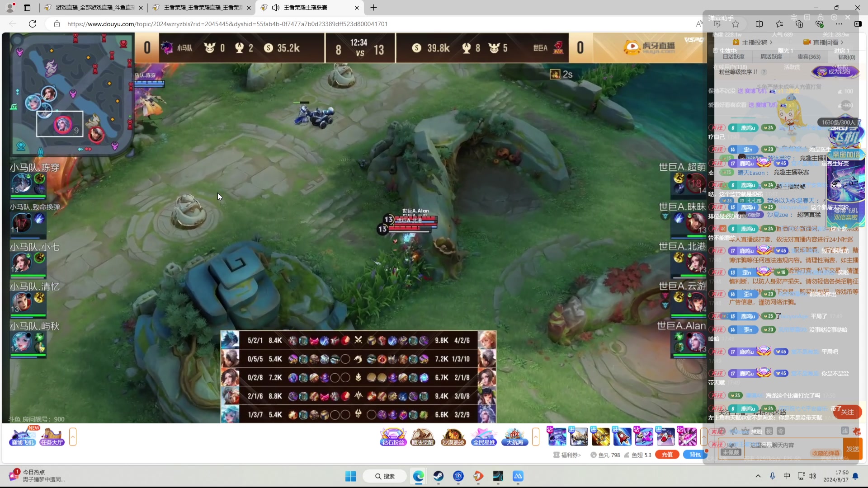The height and width of the screenshot is (488, 868).
Task: Open the Collections icon
Action: [799, 24]
